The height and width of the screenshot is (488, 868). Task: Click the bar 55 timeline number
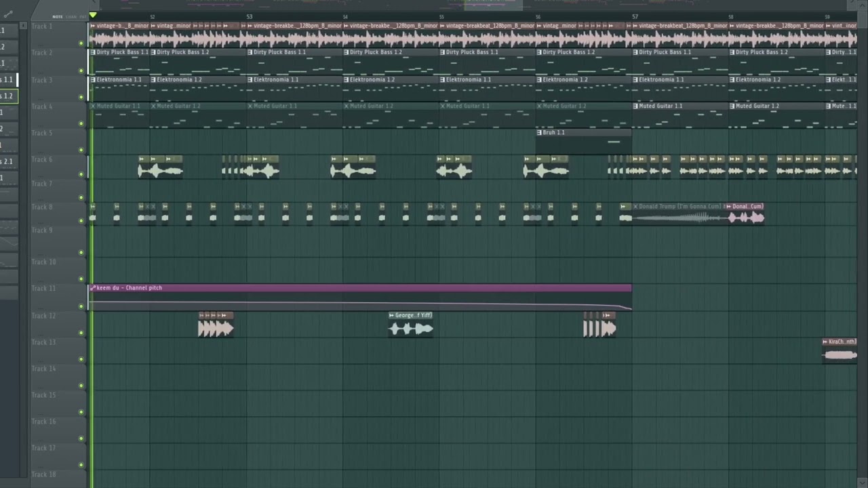point(441,17)
